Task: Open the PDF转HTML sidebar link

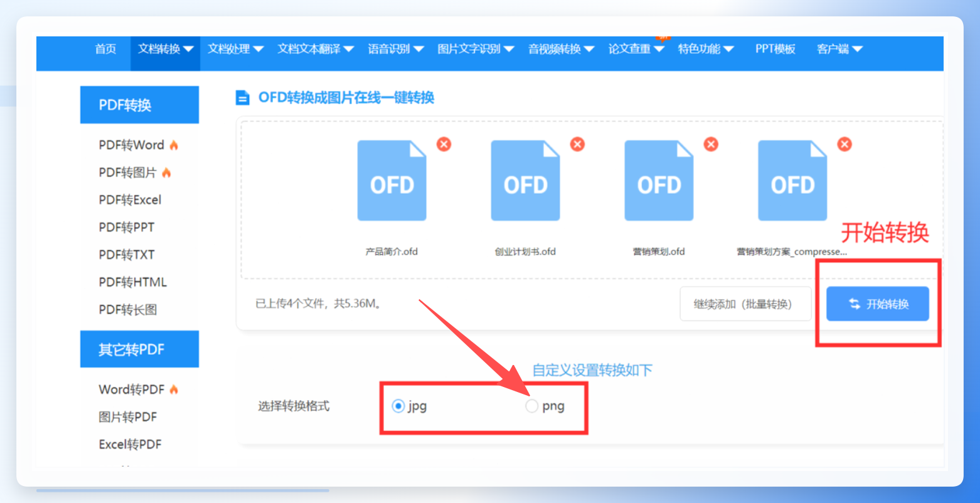Action: 132,282
